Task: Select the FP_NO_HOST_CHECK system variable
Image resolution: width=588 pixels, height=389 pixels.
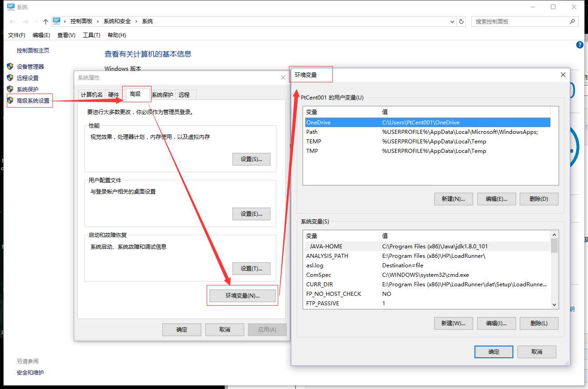Action: point(427,294)
